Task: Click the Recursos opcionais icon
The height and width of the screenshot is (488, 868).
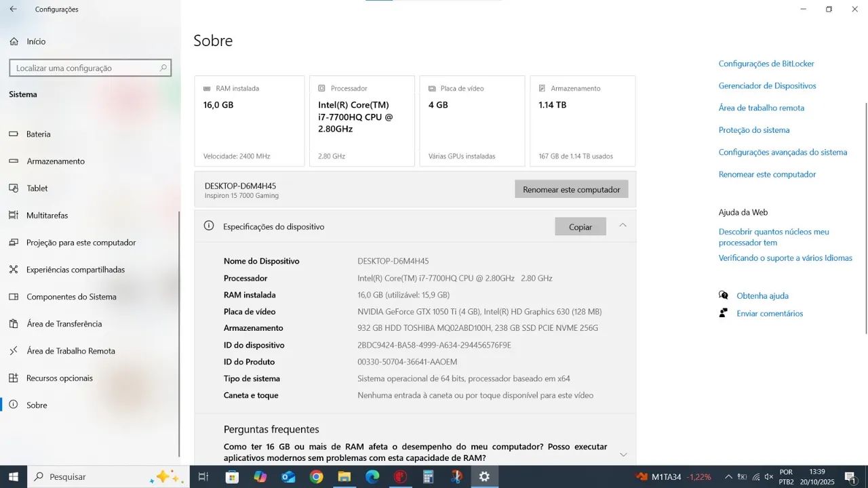Action: 14,378
